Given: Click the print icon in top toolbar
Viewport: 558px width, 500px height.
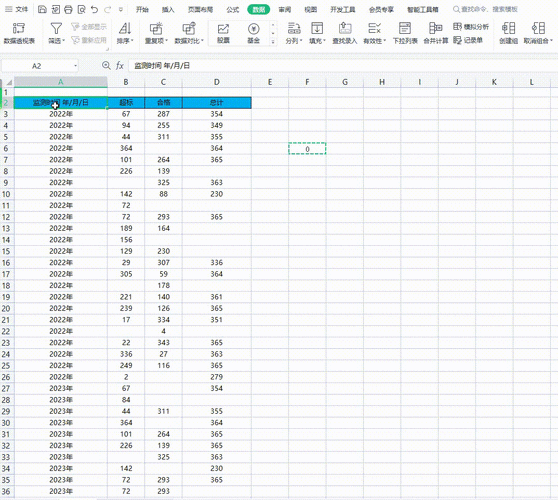Looking at the screenshot, I should tap(68, 10).
